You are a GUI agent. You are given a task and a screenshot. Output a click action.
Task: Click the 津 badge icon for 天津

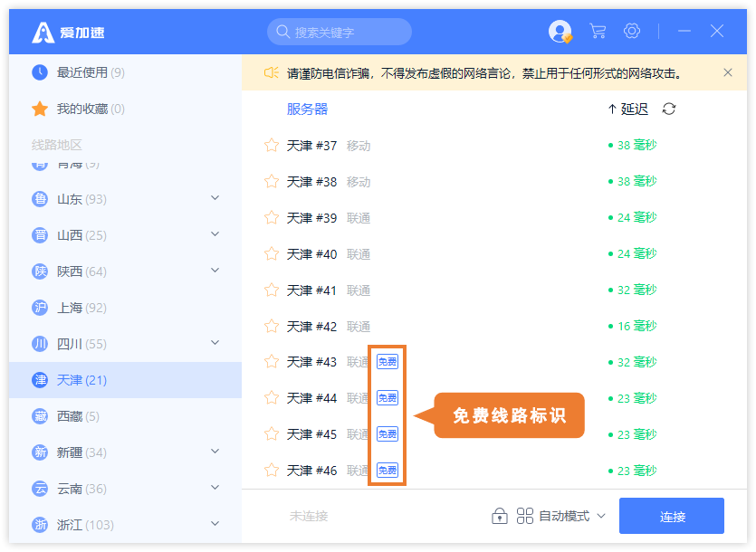pos(40,380)
